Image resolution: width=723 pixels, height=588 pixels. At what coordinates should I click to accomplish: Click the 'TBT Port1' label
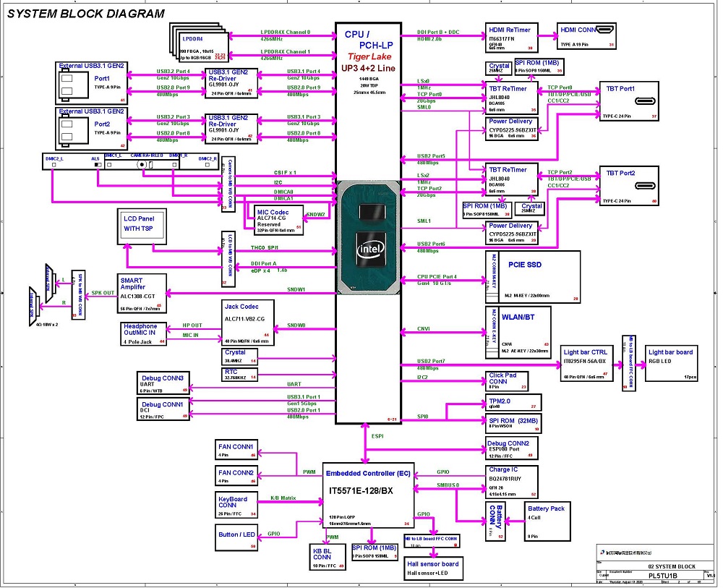(x=620, y=88)
